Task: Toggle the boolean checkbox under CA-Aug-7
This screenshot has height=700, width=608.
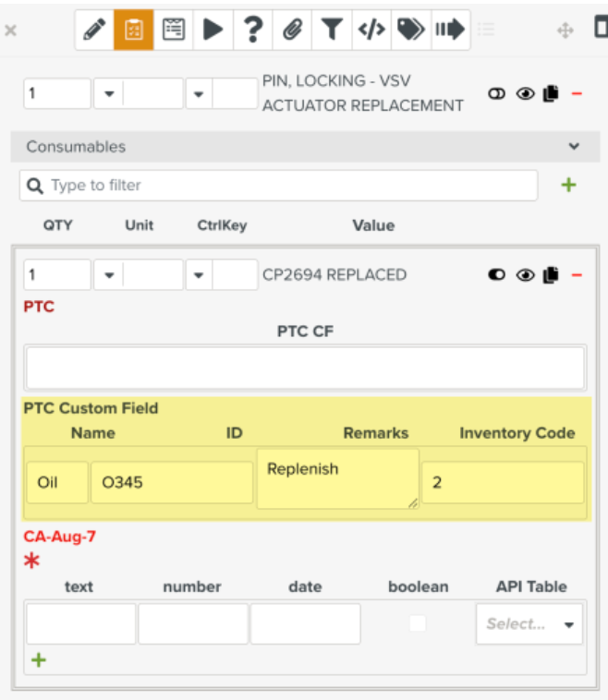Action: pos(418,623)
